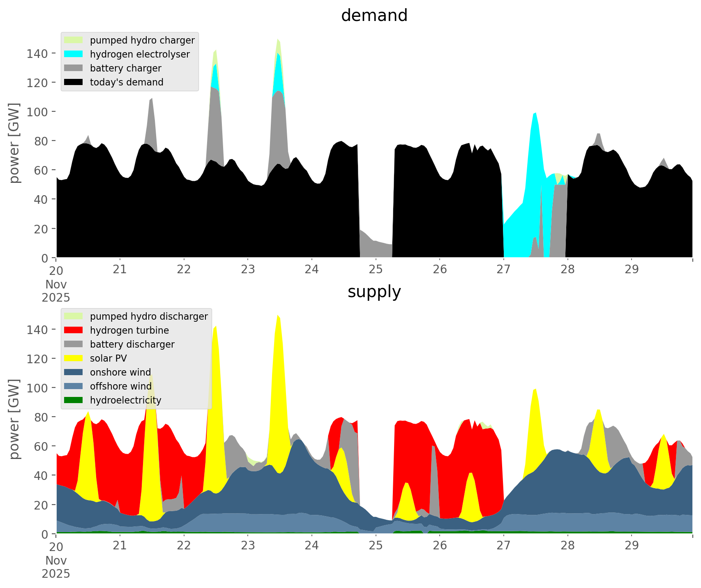
Task: Click the offshore wind legend swatch
Action: 74,386
